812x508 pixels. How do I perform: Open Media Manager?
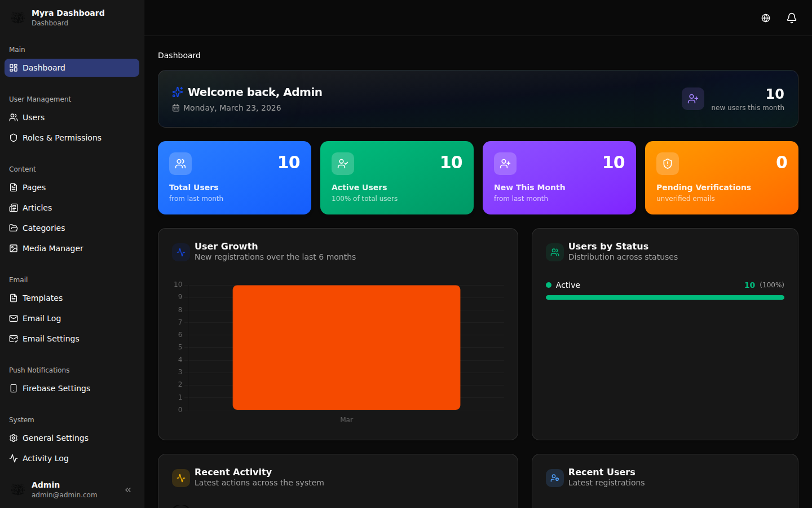coord(72,248)
